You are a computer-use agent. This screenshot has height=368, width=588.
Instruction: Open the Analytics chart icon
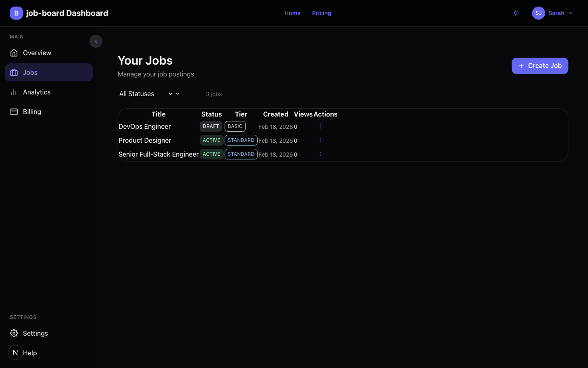(x=14, y=92)
